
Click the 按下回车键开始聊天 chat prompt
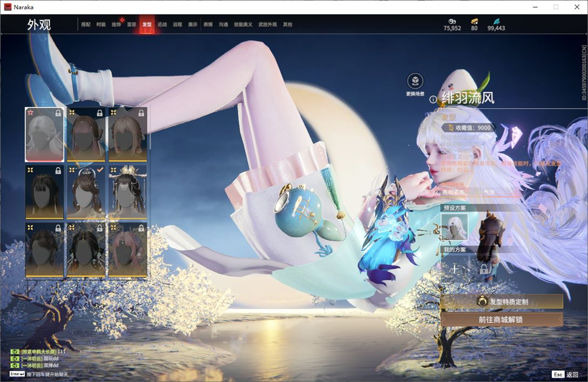(48, 374)
